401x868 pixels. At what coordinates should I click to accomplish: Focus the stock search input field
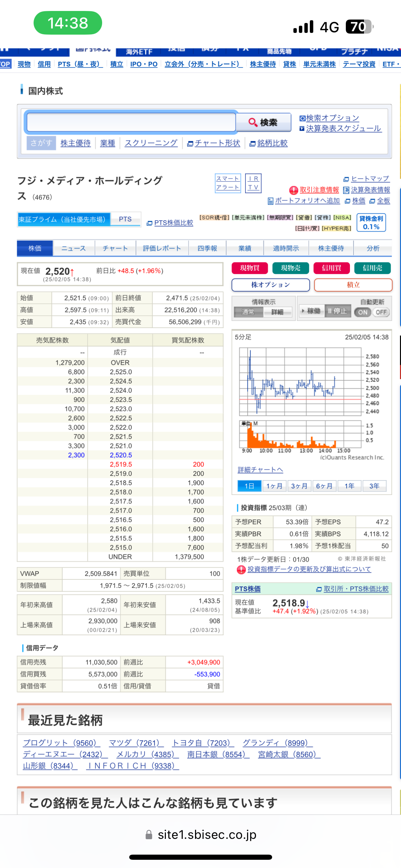click(131, 122)
